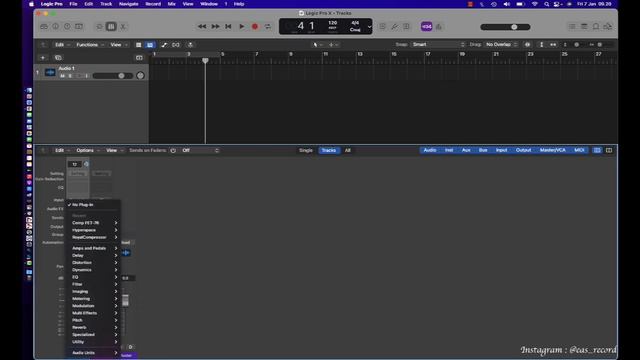Adjust the master volume slider
Viewport: 640px width, 360px height.
[x=505, y=27]
